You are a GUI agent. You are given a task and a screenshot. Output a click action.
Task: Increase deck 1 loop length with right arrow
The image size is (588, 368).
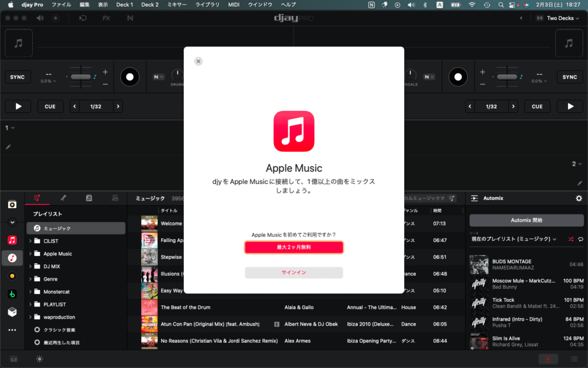tap(118, 106)
